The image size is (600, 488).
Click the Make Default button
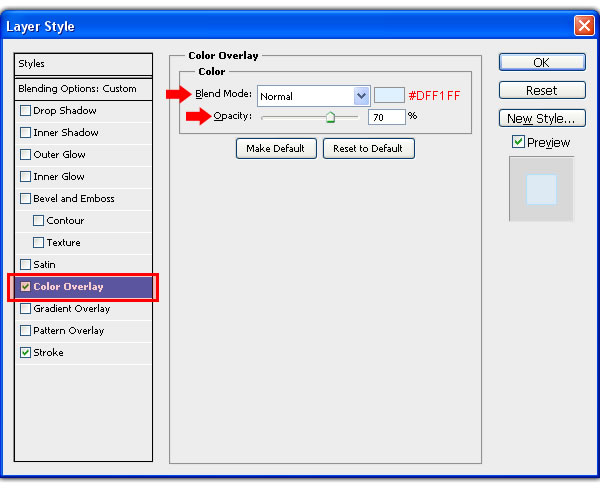276,149
